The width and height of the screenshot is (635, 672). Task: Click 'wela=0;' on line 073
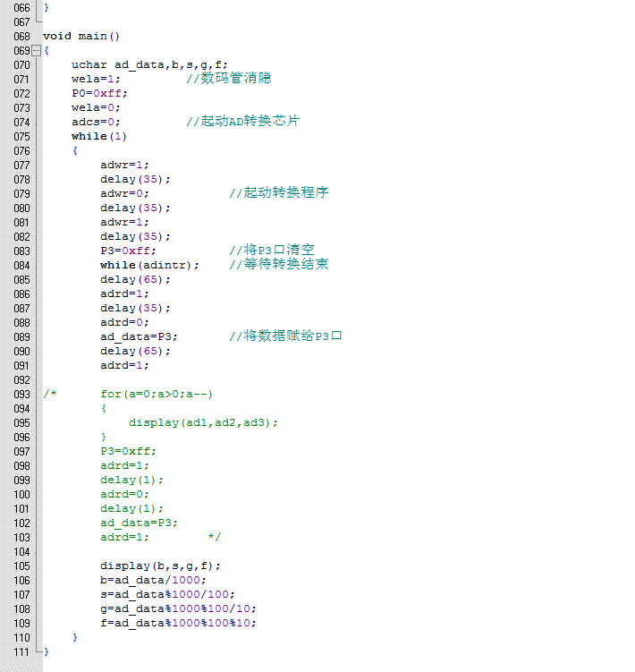[x=96, y=108]
